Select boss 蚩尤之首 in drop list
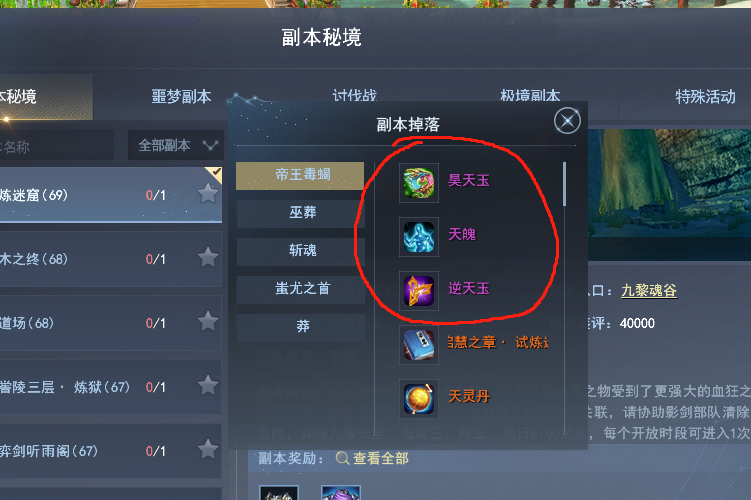Viewport: 751px width, 500px height. pos(300,288)
